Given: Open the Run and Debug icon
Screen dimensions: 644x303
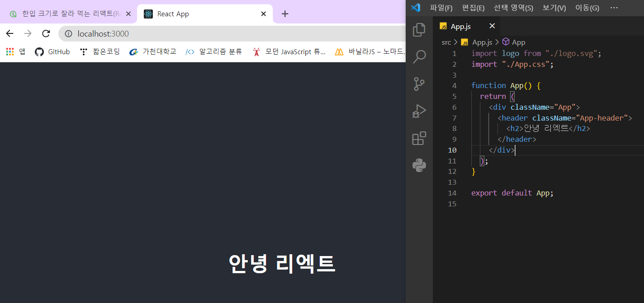Looking at the screenshot, I should 419,111.
